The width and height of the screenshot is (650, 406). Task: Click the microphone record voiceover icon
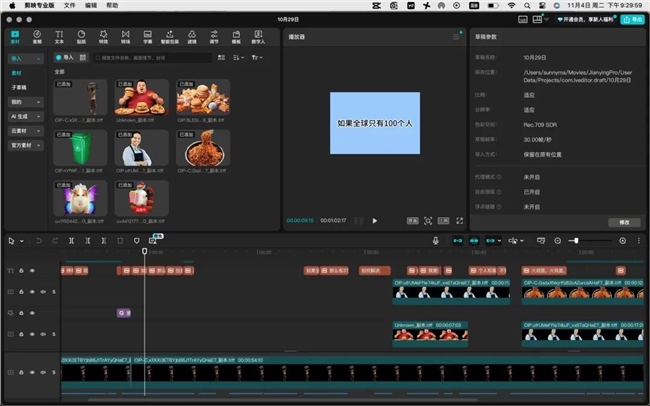pos(436,240)
